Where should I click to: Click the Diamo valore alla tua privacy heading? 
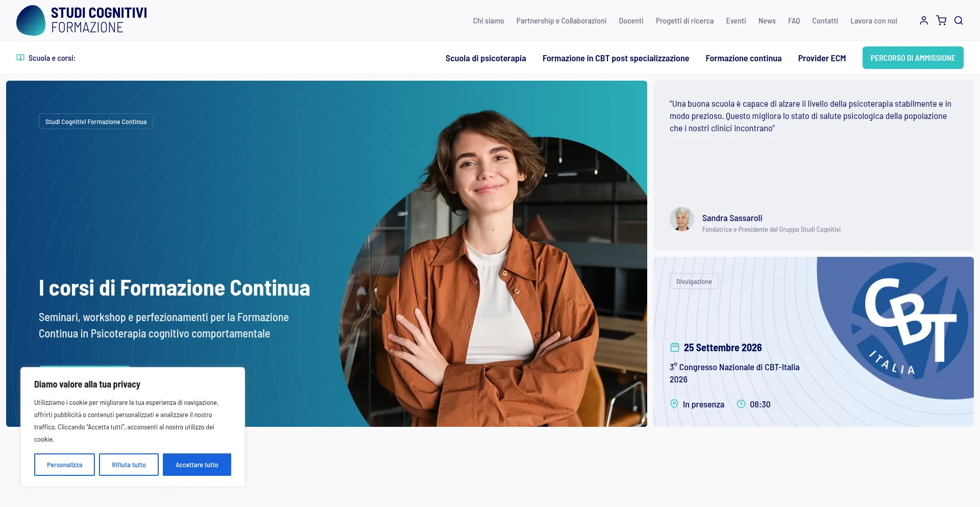point(87,384)
